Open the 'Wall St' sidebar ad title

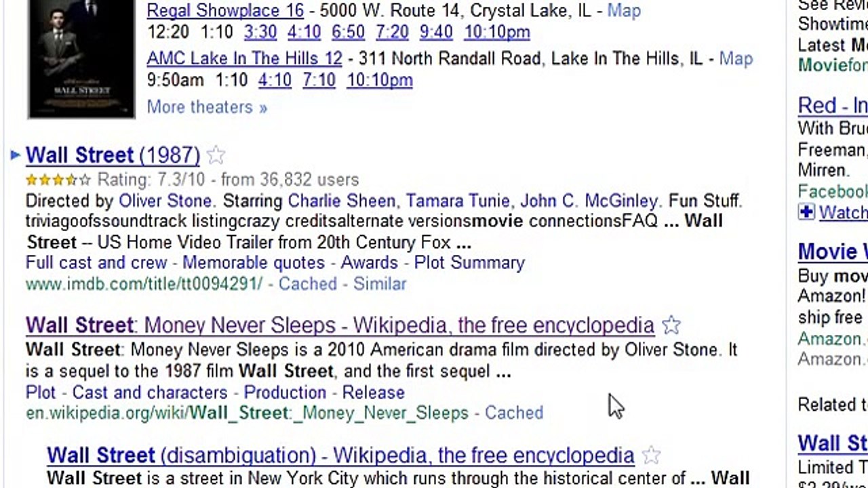coord(833,443)
